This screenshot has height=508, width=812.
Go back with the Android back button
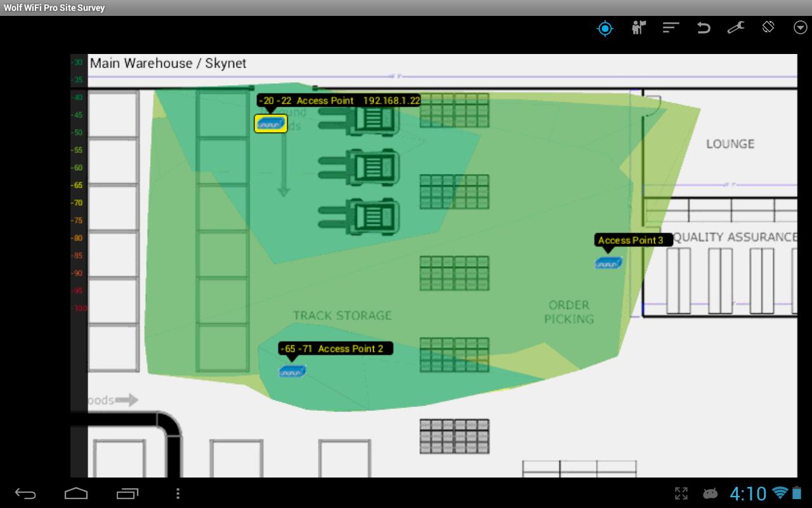[25, 493]
